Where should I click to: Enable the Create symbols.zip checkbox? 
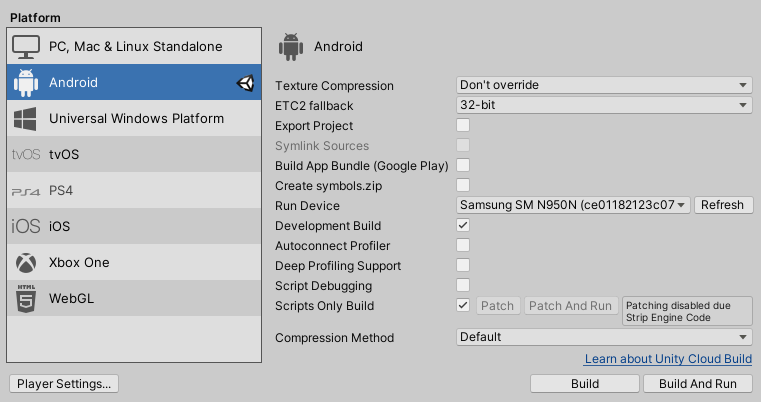(x=463, y=185)
